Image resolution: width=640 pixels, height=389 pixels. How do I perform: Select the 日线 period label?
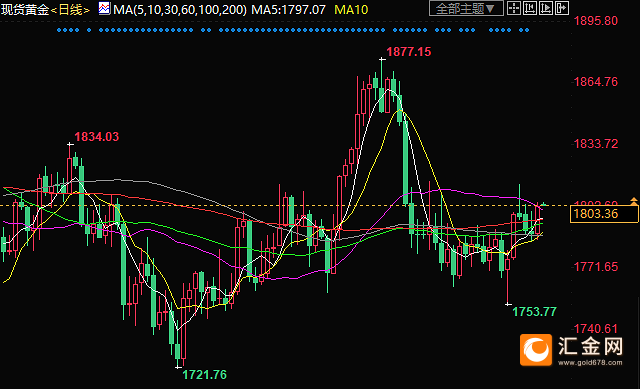click(x=70, y=9)
